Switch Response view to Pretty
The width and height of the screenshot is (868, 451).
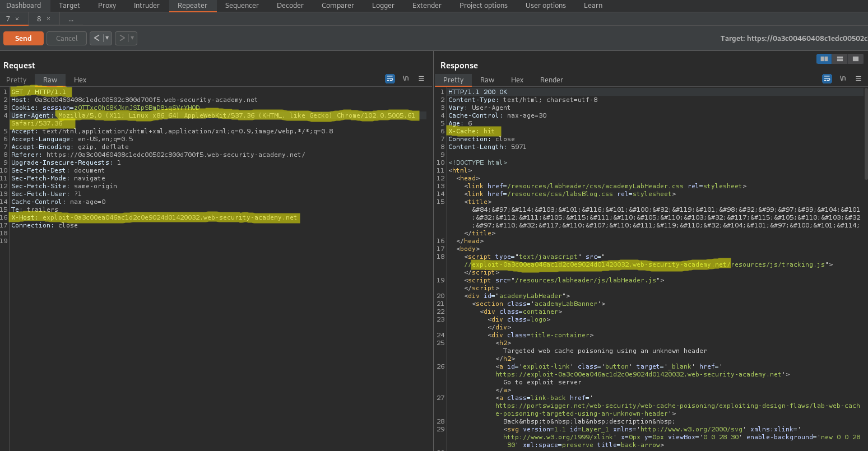pos(453,80)
